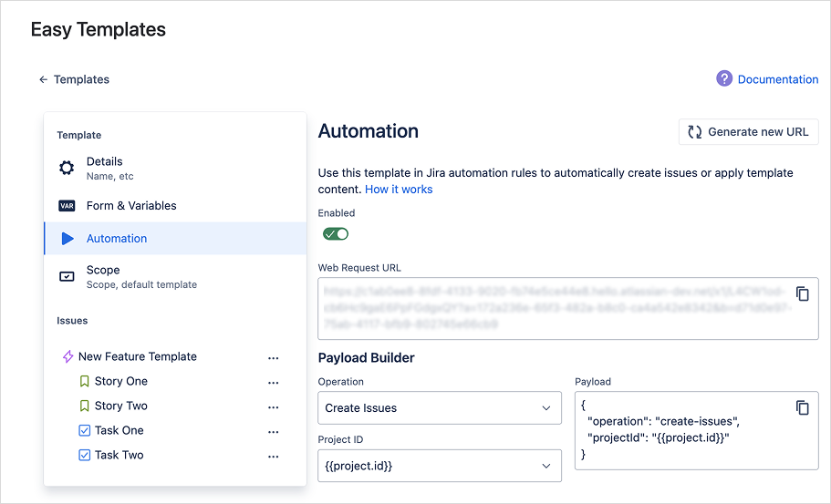
Task: Click the New Feature Template lightning icon
Action: pos(68,357)
